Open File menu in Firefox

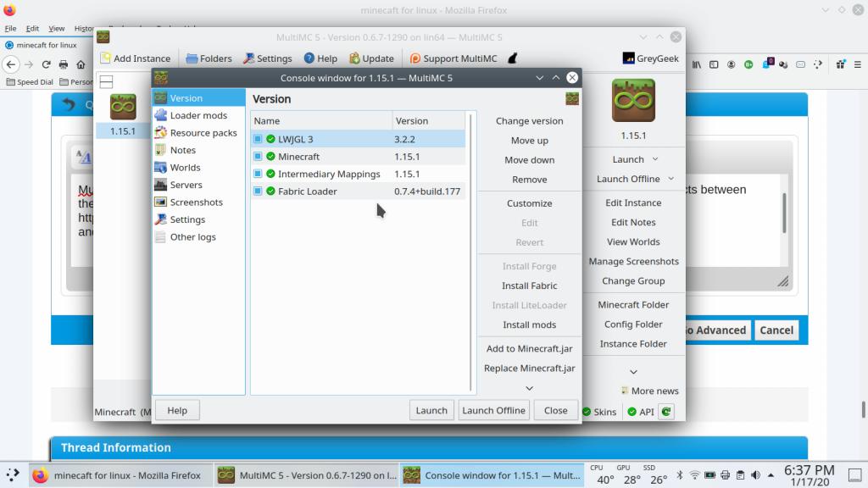(x=10, y=28)
